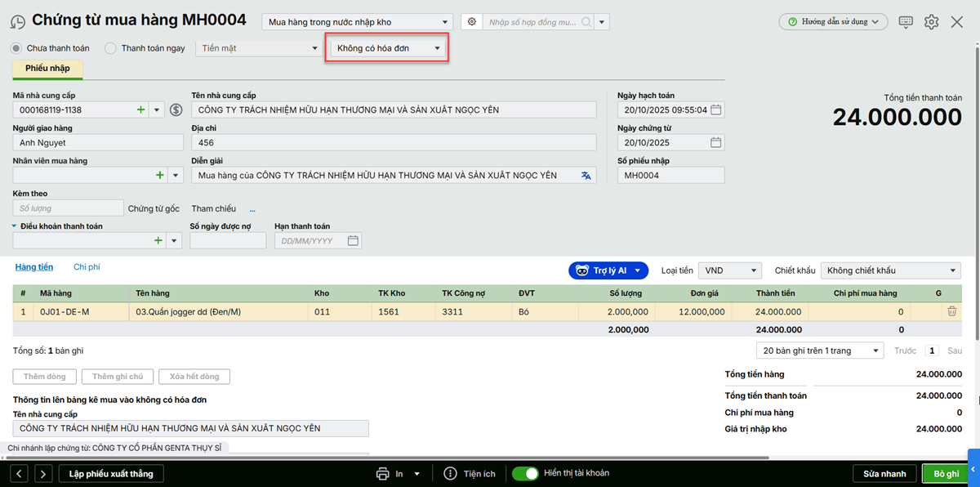Expand the Mua hàng trong nước nhập kho dropdown
This screenshot has width=980, height=487.
tap(358, 22)
